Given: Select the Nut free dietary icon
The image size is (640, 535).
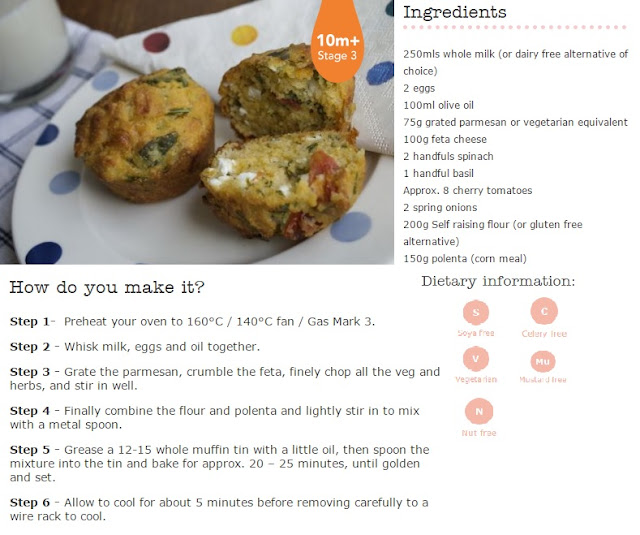Looking at the screenshot, I should (x=479, y=410).
